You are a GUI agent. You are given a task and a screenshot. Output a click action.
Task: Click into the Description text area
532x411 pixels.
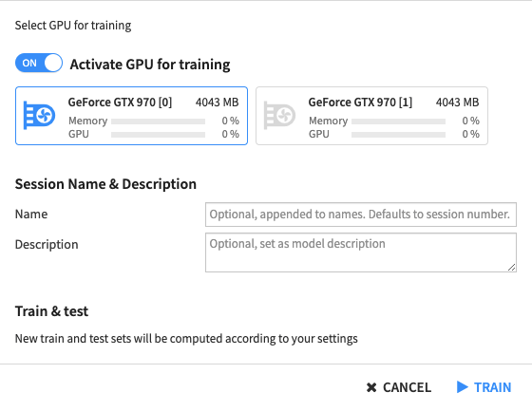point(361,252)
